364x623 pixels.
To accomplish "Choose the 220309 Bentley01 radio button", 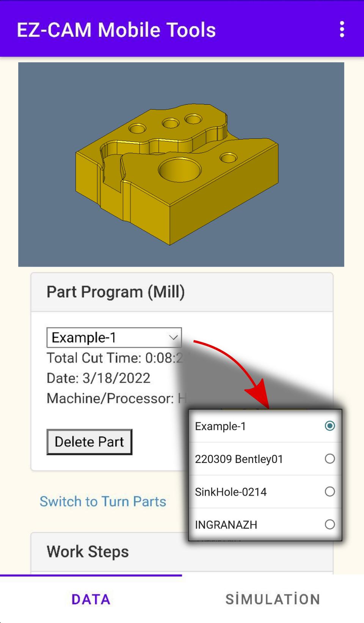I will (329, 459).
